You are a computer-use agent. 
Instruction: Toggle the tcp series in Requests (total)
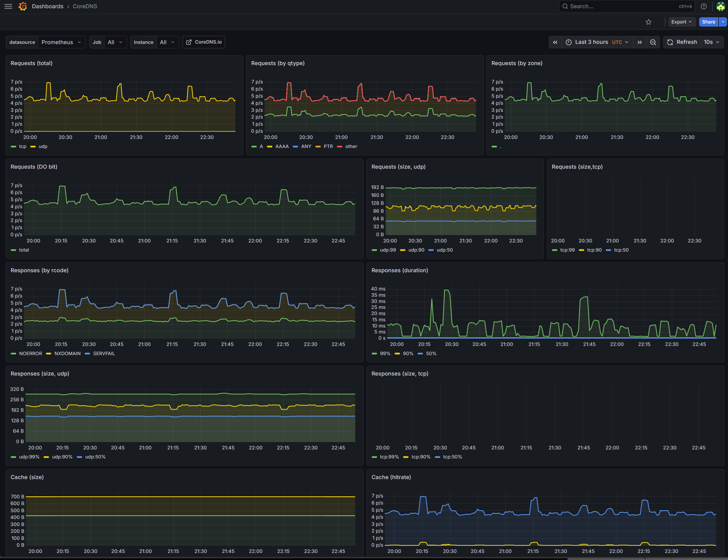(x=23, y=147)
